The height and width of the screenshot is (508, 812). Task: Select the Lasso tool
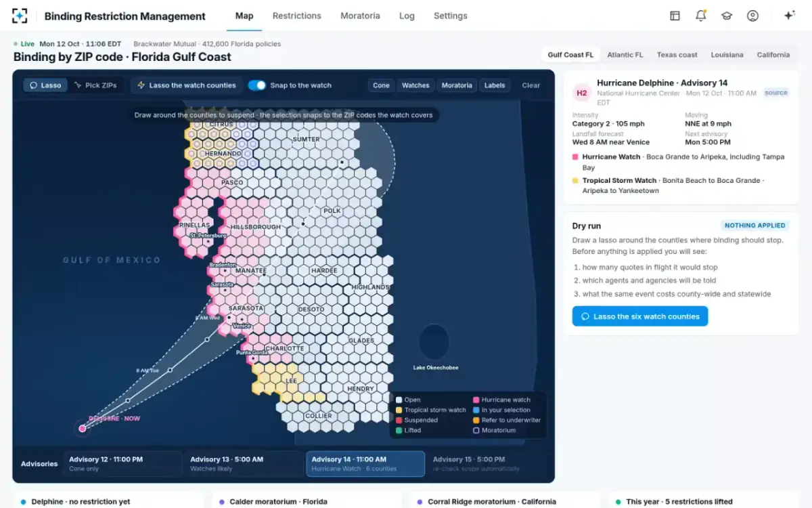pyautogui.click(x=45, y=85)
